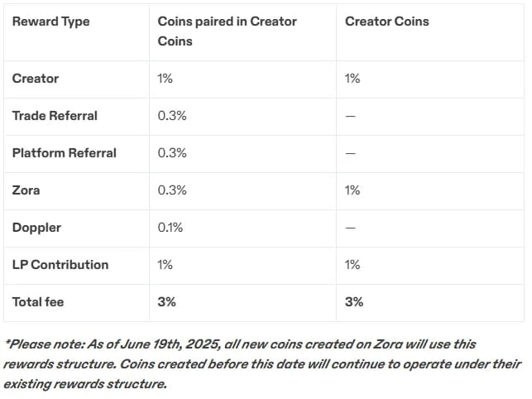Click the LP Contribution row label
This screenshot has height=399, width=532.
point(60,265)
